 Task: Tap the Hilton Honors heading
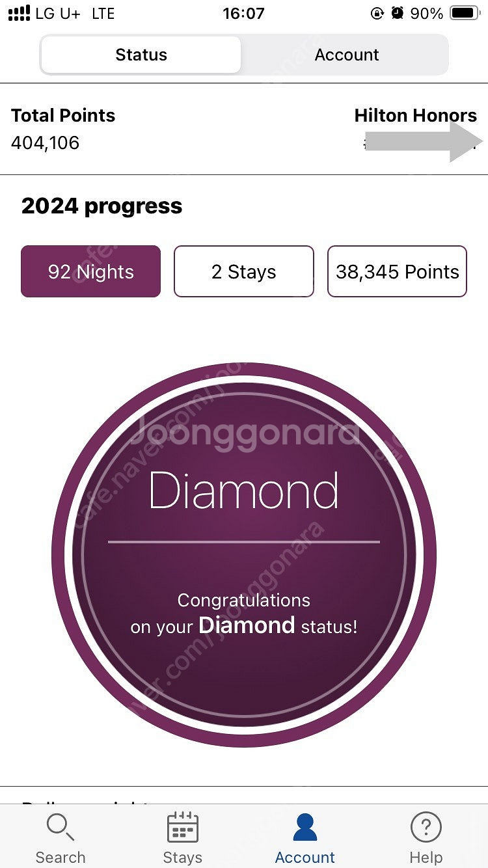coord(415,116)
